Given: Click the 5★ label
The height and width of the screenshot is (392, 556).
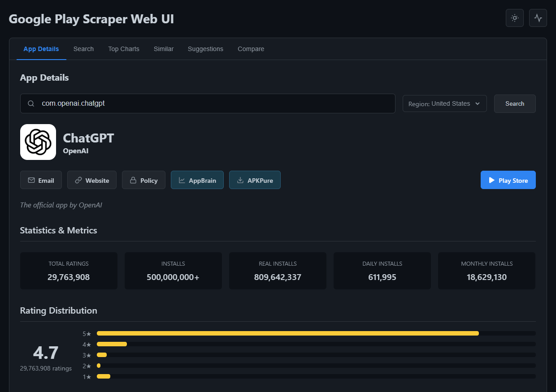Looking at the screenshot, I should pyautogui.click(x=87, y=334).
